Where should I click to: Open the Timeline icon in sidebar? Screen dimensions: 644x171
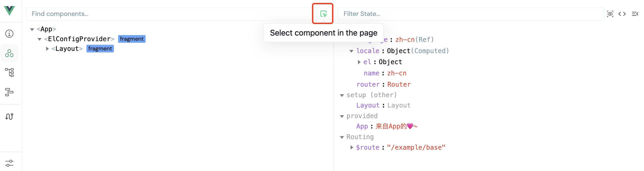9,92
